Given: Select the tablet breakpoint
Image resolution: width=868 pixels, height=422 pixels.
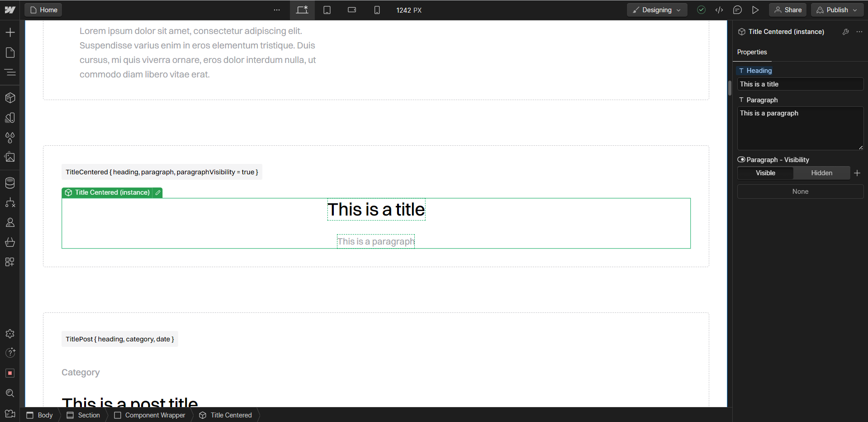Looking at the screenshot, I should tap(327, 10).
